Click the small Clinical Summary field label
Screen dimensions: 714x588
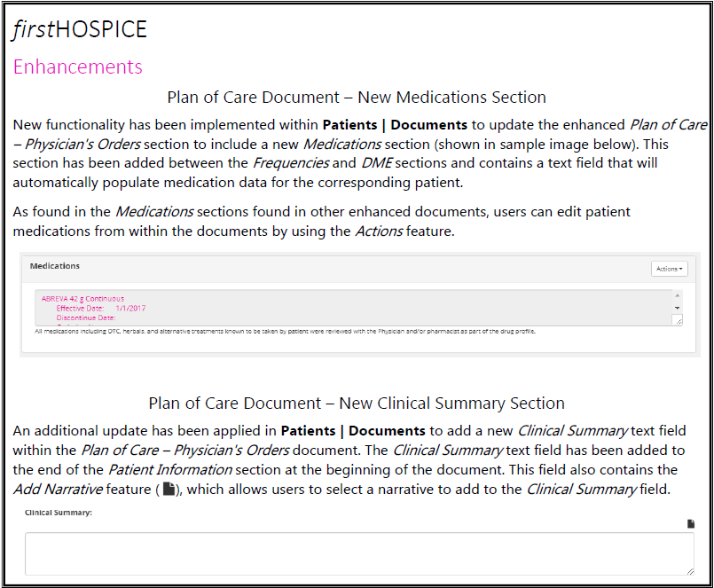tap(58, 513)
